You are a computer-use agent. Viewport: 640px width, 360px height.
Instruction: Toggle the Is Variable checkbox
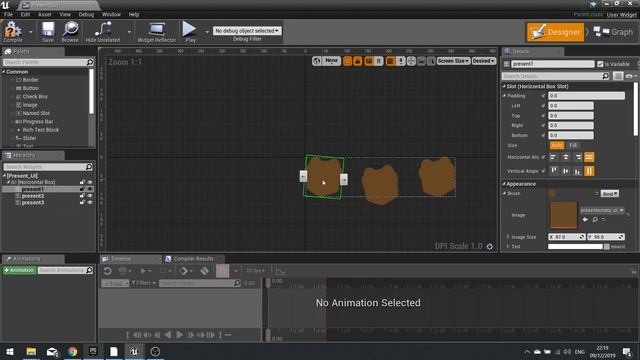tap(600, 64)
